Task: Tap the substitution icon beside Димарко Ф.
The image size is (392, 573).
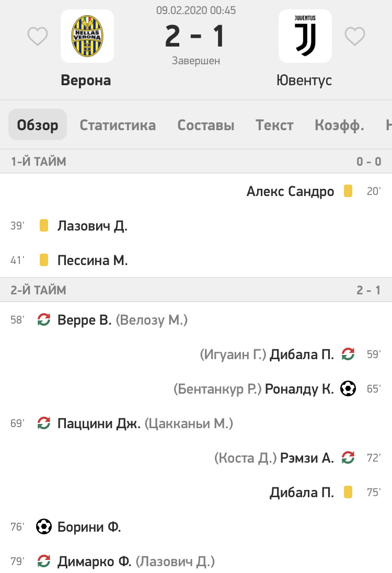Action: 44,561
